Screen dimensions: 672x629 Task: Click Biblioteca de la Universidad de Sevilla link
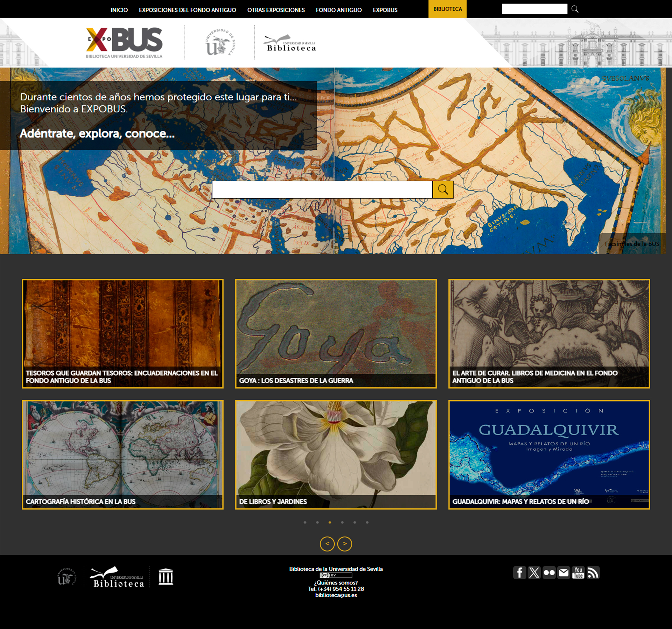coord(336,569)
